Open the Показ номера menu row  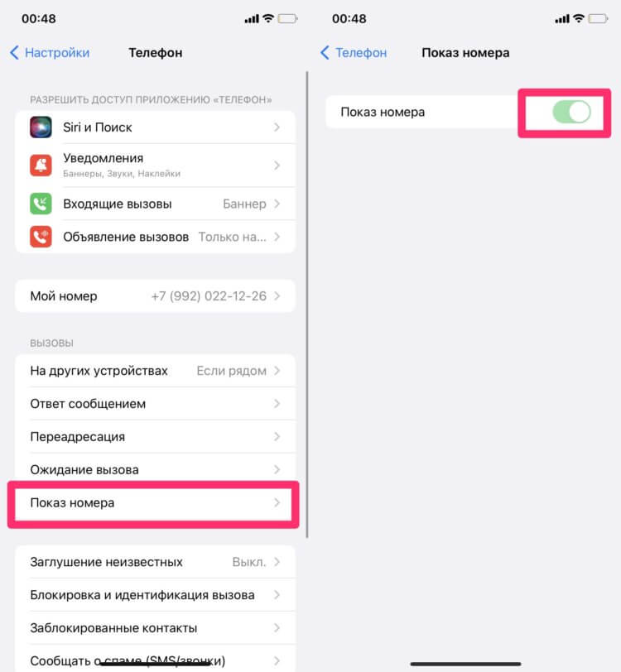(153, 502)
